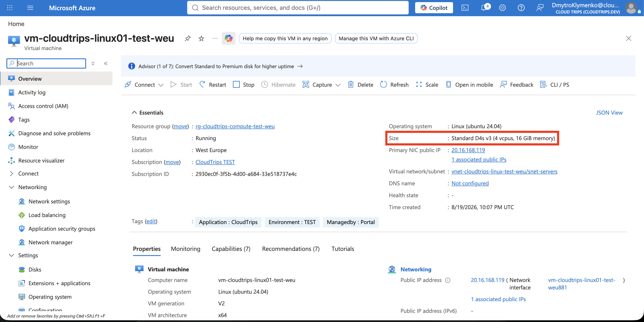Click DNS name Not configured link
Viewport: 644px width, 322px height.
click(x=470, y=183)
